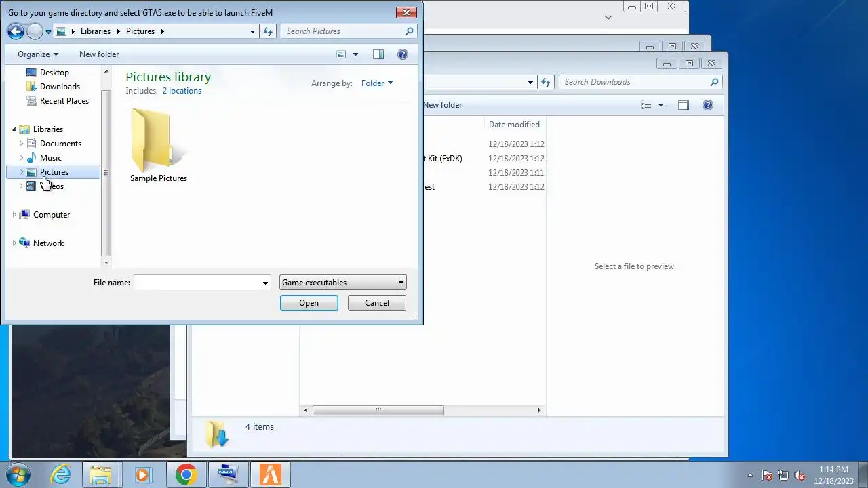868x488 pixels.
Task: Open recent locations dropdown beside Forward arrow
Action: coord(48,31)
